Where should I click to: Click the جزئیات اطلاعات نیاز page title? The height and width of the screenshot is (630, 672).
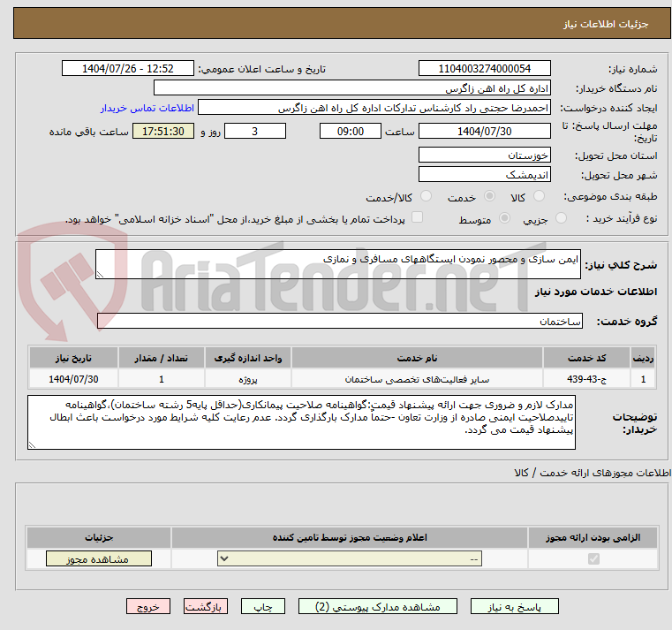click(x=606, y=24)
